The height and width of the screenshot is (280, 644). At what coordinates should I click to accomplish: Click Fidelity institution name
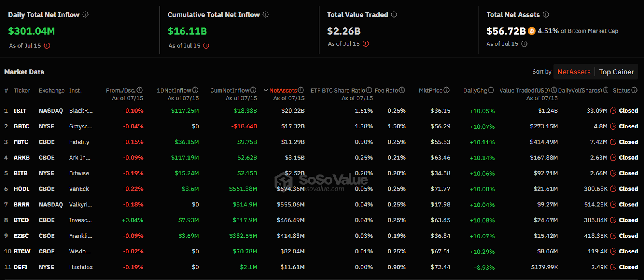(79, 142)
